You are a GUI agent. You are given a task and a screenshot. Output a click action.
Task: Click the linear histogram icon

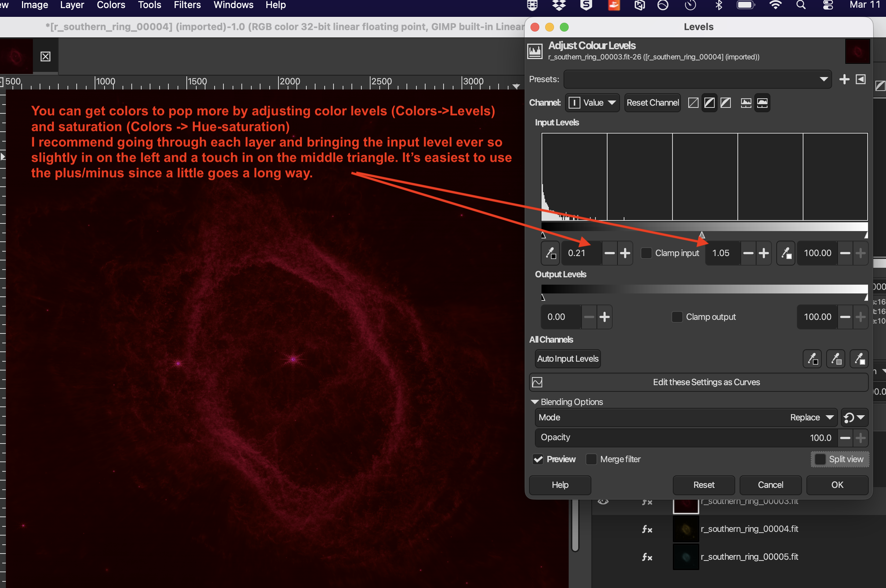746,103
